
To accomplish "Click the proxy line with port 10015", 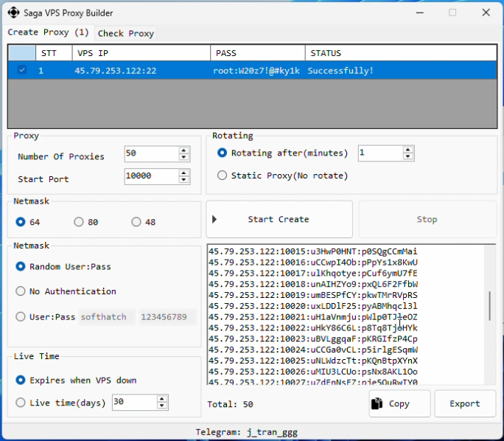I will 313,251.
